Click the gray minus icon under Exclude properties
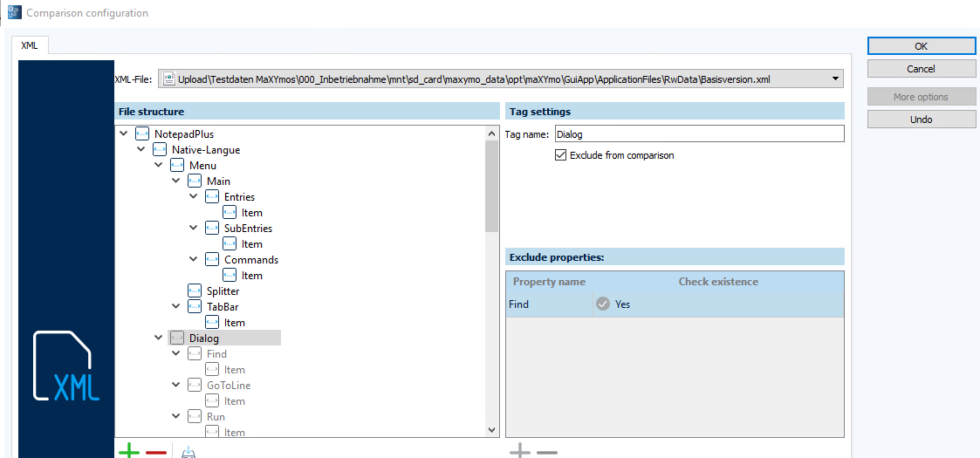 pos(547,451)
